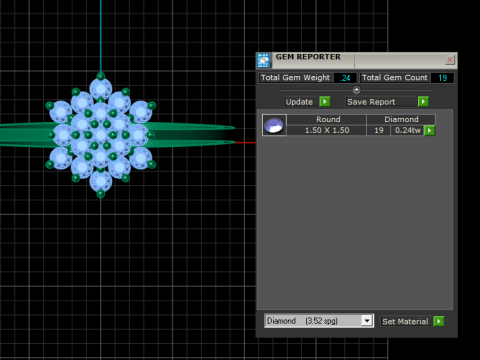Click the Set Material label

(405, 321)
